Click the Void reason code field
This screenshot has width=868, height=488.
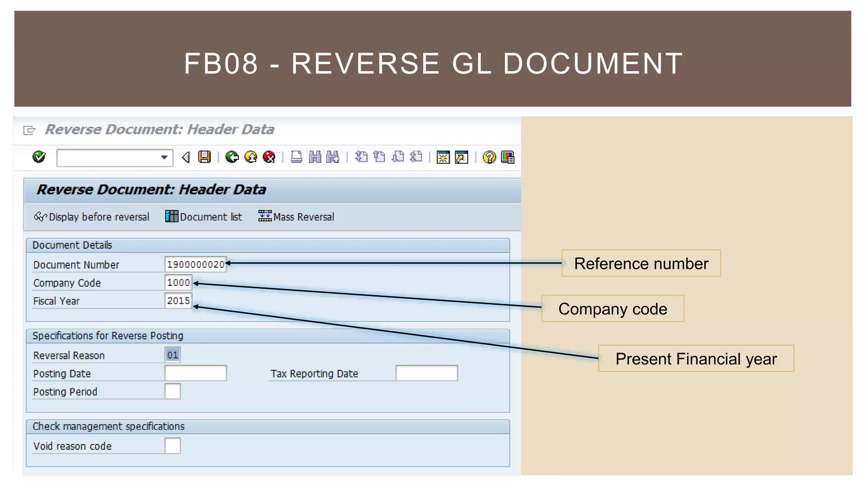172,446
